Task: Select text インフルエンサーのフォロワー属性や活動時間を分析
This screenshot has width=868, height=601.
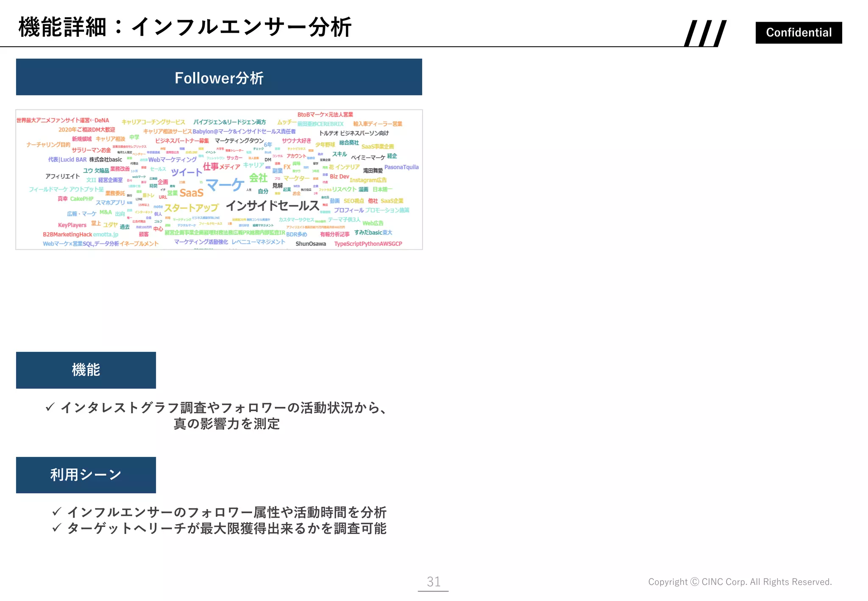Action: (x=227, y=512)
